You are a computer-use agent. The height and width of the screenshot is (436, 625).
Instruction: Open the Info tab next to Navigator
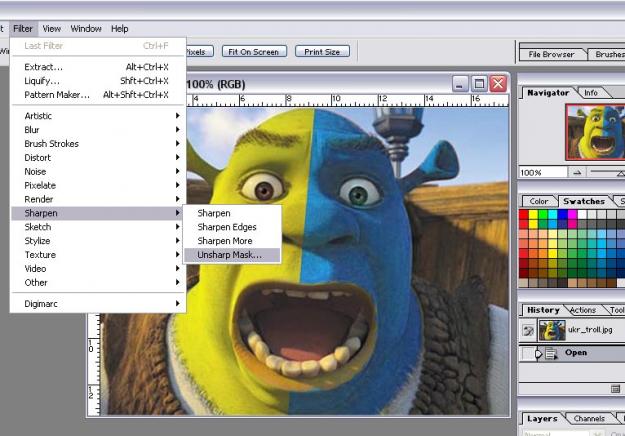click(x=591, y=93)
